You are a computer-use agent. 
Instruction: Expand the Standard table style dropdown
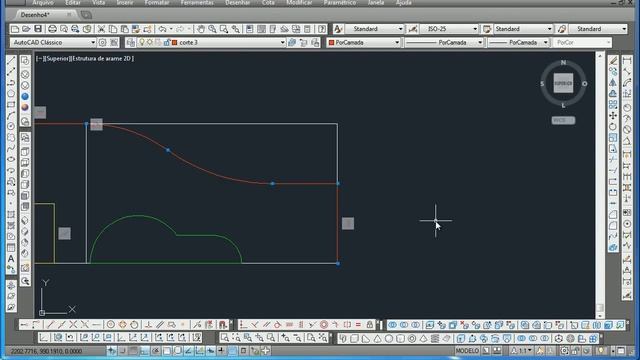tap(549, 29)
